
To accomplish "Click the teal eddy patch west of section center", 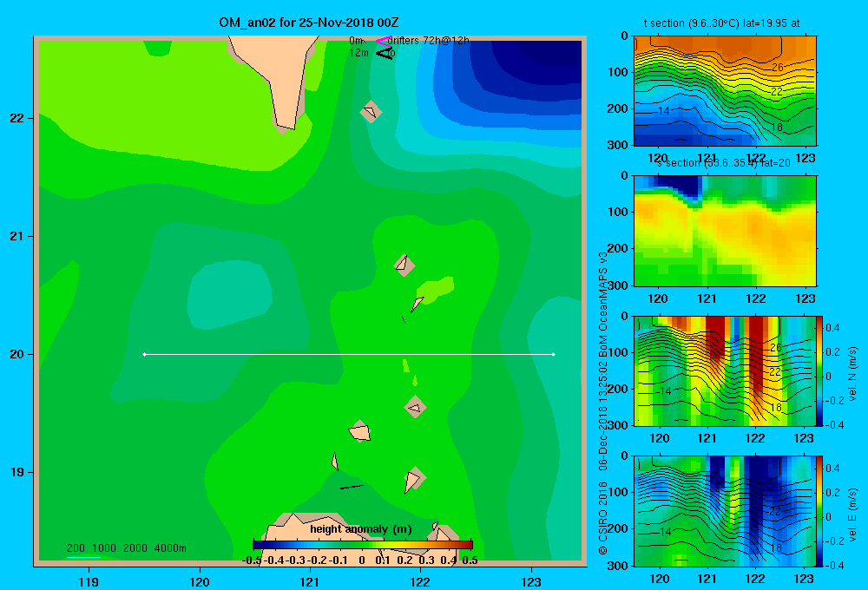I will tap(228, 295).
